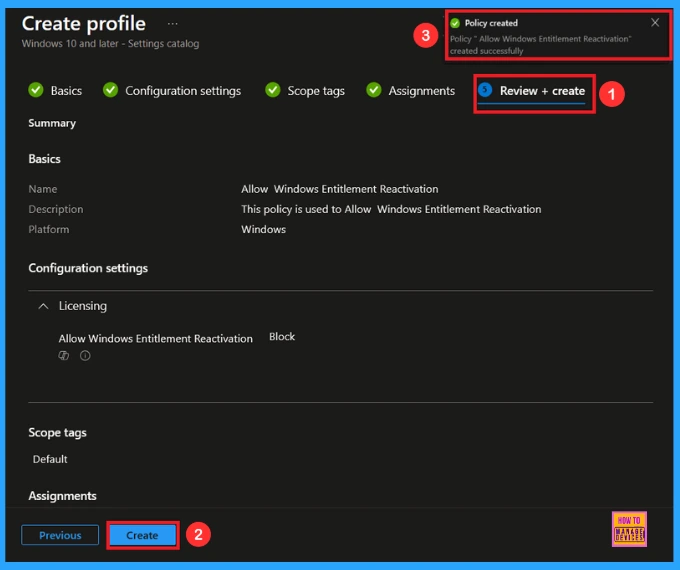The width and height of the screenshot is (680, 570).
Task: Click the Assignments section heading at bottom
Action: tap(62, 496)
